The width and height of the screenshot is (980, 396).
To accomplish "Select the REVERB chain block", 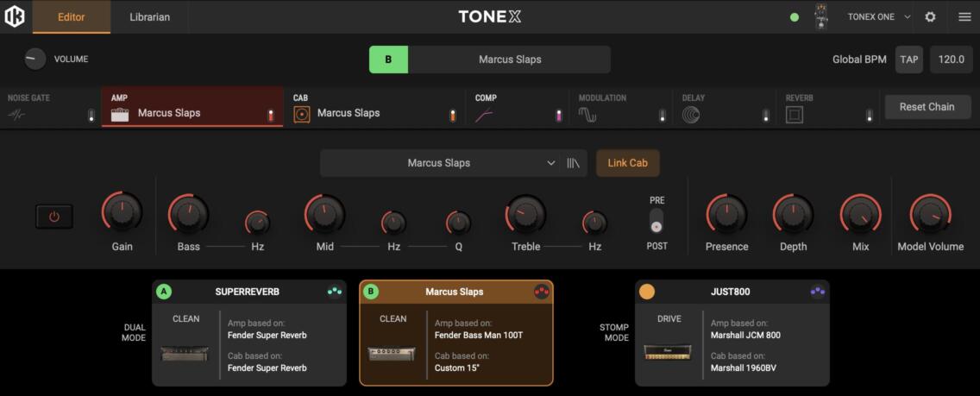I will [x=828, y=107].
